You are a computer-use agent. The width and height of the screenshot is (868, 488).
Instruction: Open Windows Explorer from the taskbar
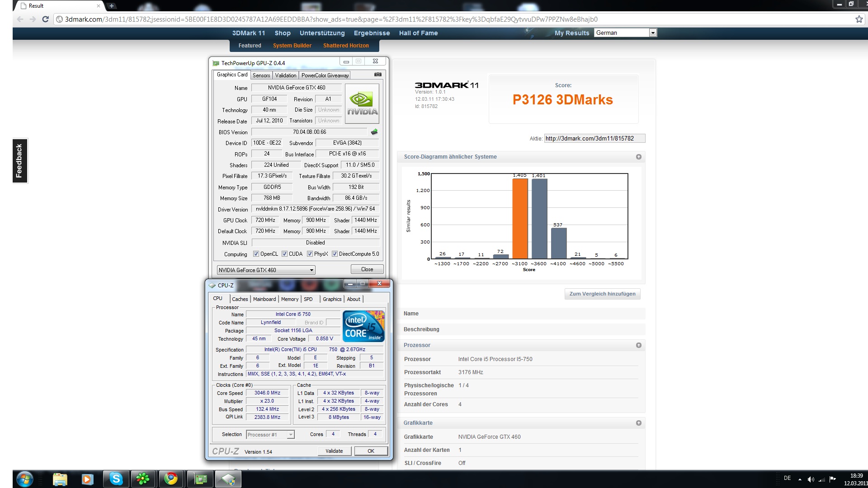click(x=60, y=479)
